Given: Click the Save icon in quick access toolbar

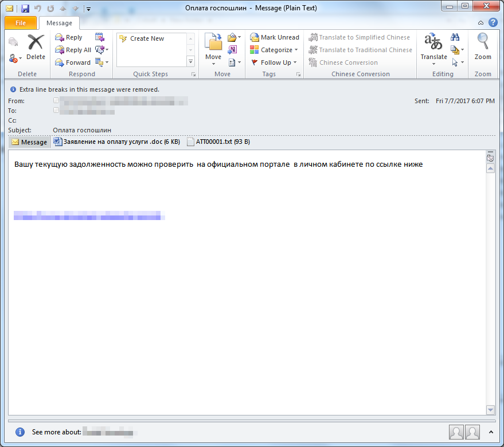Looking at the screenshot, I should (x=25, y=9).
